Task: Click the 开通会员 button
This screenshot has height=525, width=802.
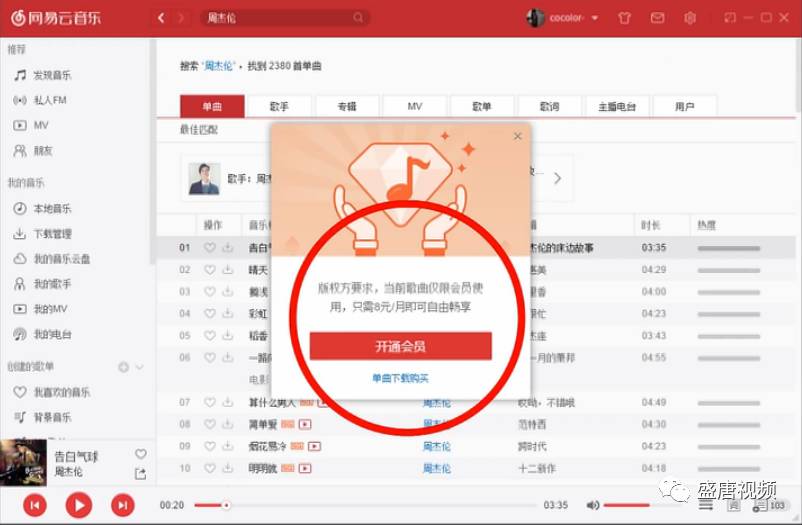Action: tap(400, 346)
